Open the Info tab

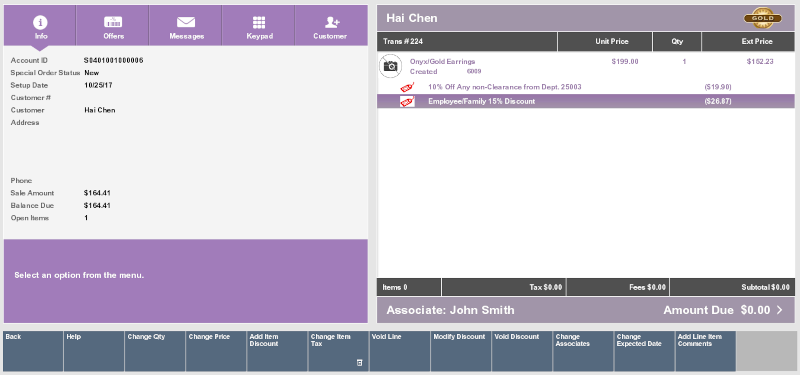[x=40, y=26]
